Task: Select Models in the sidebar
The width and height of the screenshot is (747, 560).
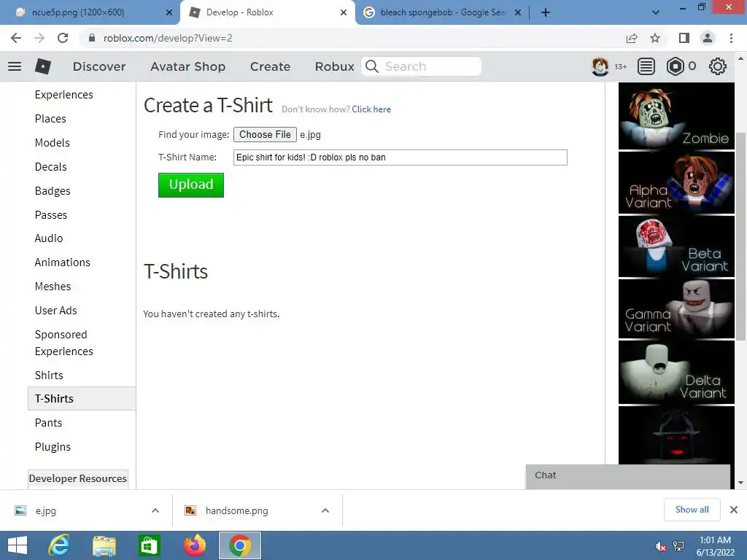Action: 52,143
